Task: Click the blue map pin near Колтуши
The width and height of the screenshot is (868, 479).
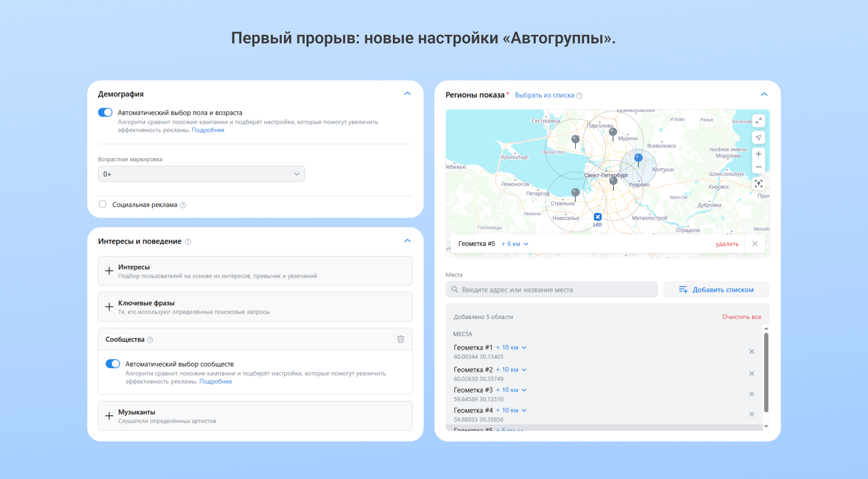Action: 638,158
